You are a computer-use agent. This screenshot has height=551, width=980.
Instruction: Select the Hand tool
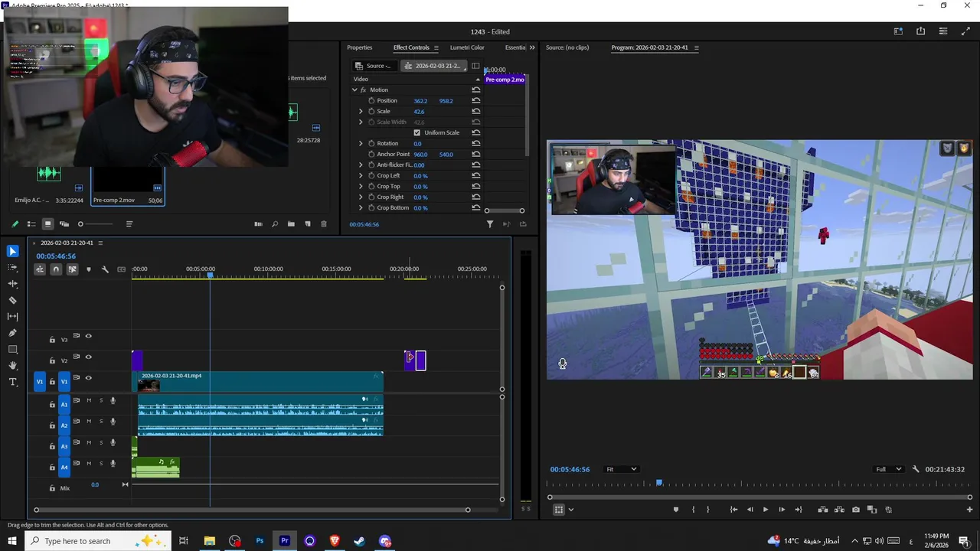pyautogui.click(x=12, y=366)
